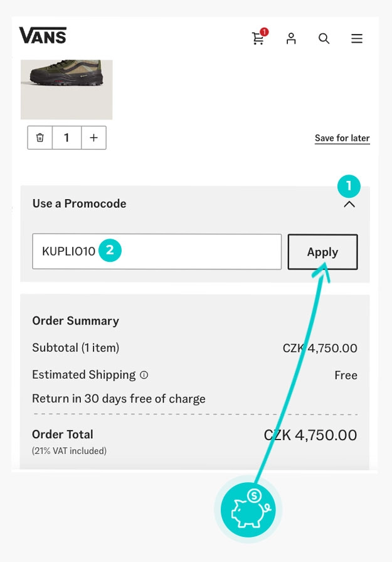Click the "Use a Promocode" header
Viewport: 392px width, 562px height.
pos(80,203)
